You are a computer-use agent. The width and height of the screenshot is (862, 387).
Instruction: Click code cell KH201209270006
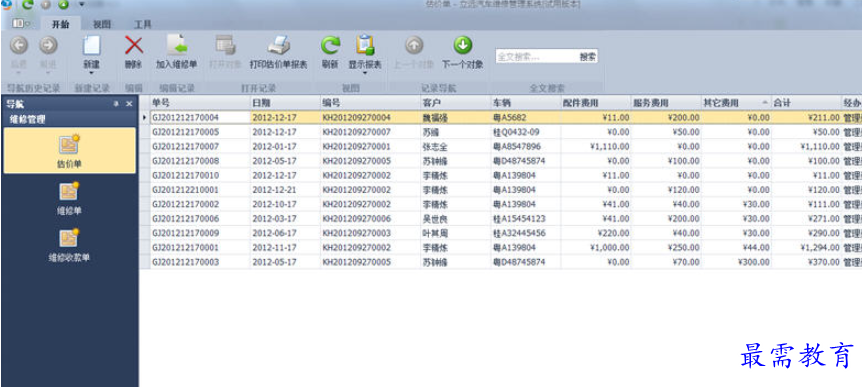click(x=370, y=218)
